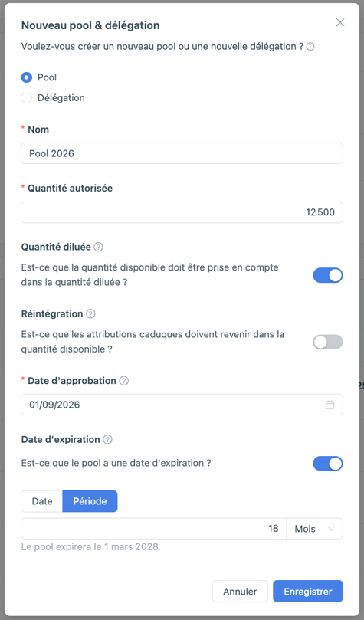This screenshot has width=364, height=620.
Task: Close the Nouveau pool dialog with X
Action: point(340,22)
